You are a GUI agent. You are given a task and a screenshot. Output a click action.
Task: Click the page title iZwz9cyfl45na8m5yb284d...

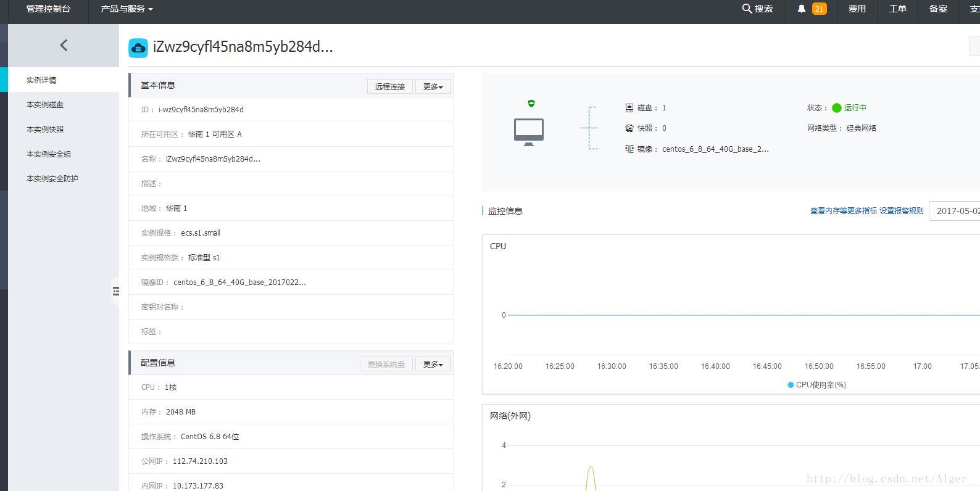click(x=243, y=47)
